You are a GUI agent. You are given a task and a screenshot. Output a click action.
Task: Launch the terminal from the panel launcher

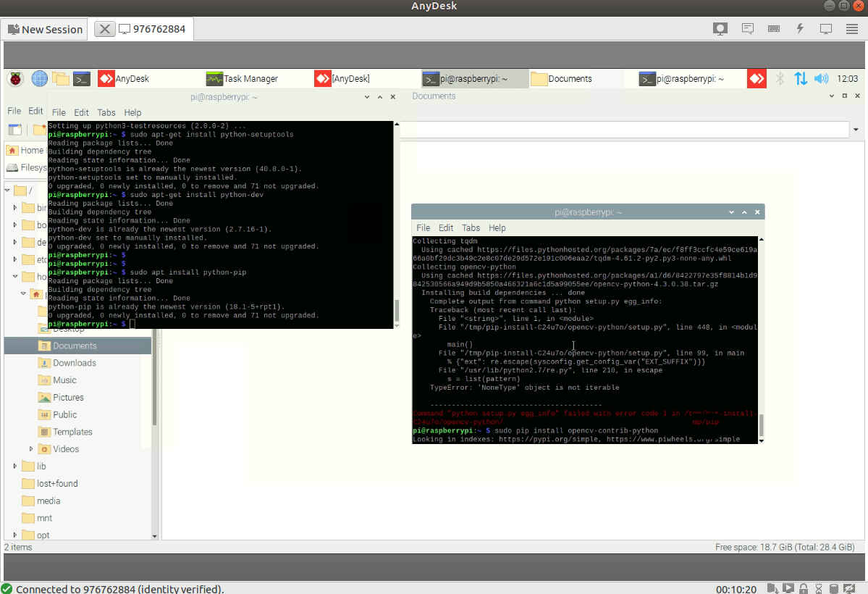click(x=82, y=79)
